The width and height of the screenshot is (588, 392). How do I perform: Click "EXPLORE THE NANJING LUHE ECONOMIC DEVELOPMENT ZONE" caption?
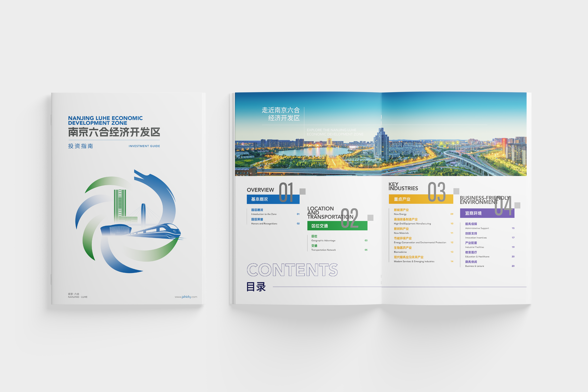(335, 132)
